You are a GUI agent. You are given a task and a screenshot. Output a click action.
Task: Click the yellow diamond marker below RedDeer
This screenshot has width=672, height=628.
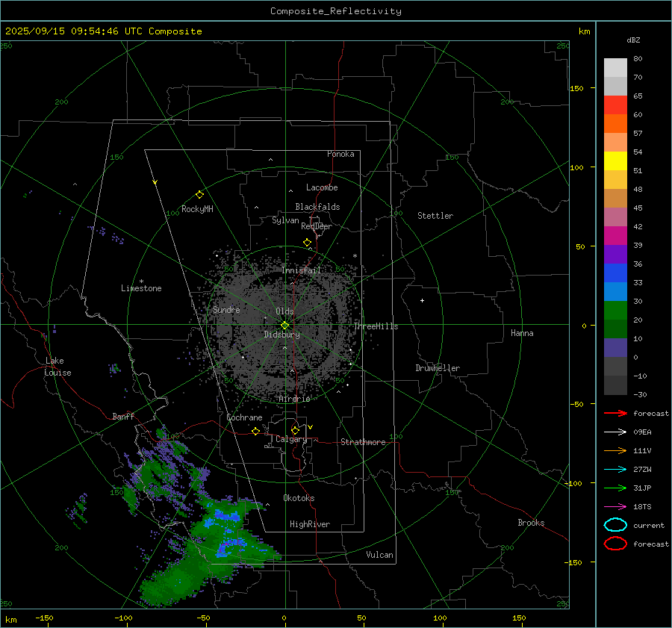click(308, 243)
